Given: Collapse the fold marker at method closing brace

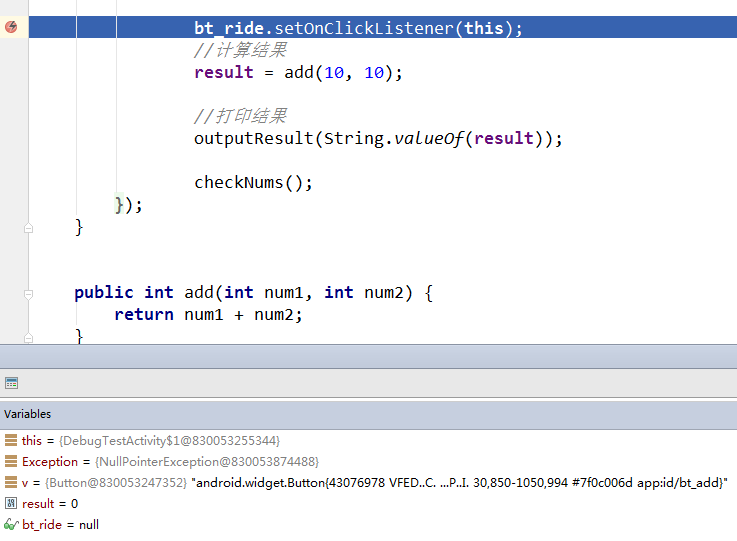Looking at the screenshot, I should pos(28,228).
